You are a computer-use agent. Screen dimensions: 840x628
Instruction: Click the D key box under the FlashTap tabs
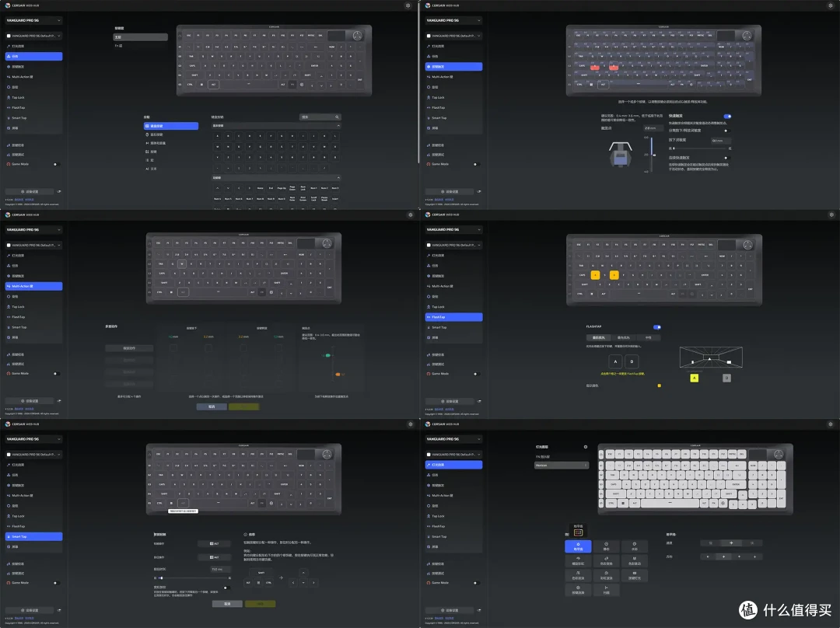pos(632,361)
